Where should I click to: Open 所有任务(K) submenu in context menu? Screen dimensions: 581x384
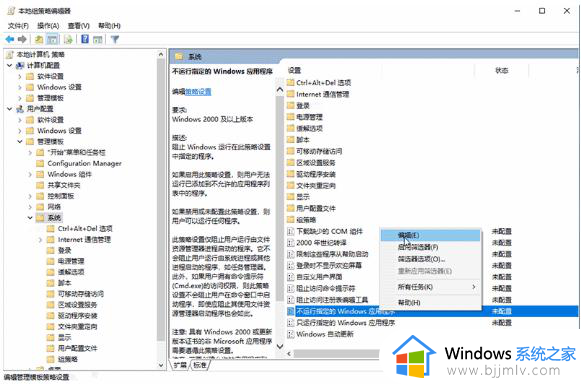tap(431, 287)
